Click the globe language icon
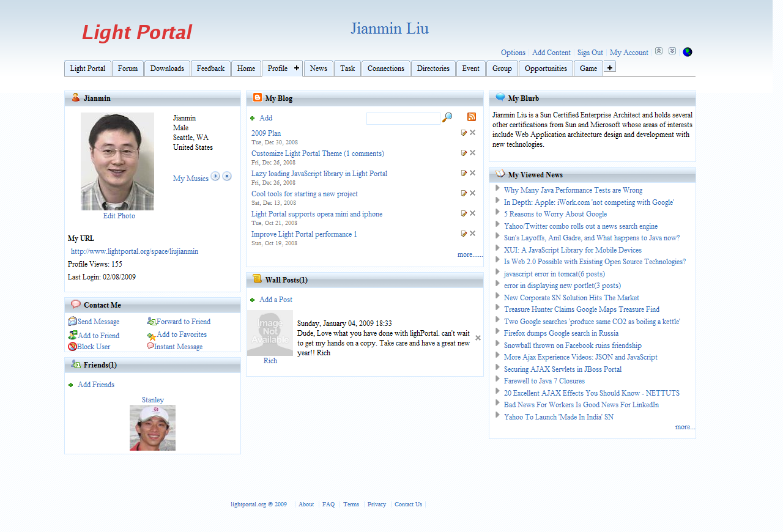The width and height of the screenshot is (783, 532). pyautogui.click(x=688, y=52)
